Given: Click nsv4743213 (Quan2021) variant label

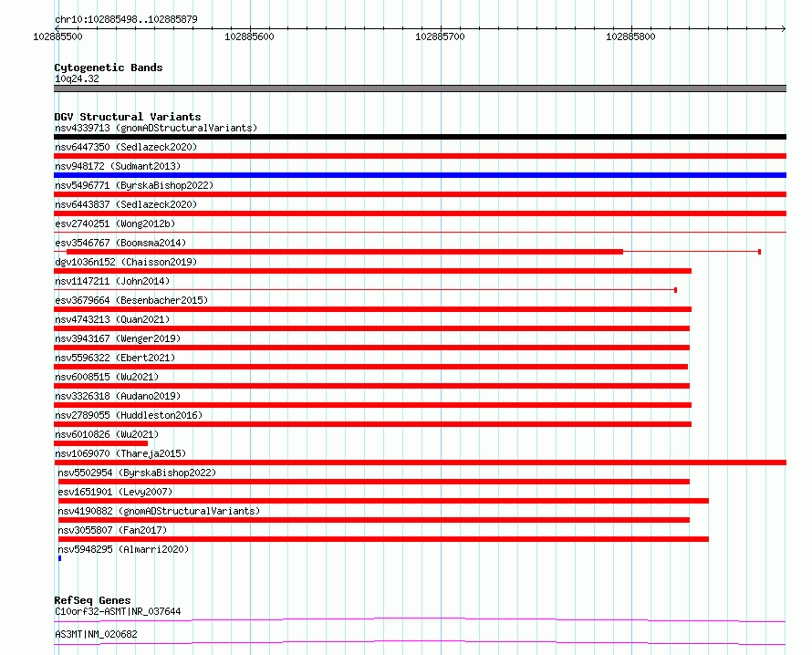Looking at the screenshot, I should (112, 319).
